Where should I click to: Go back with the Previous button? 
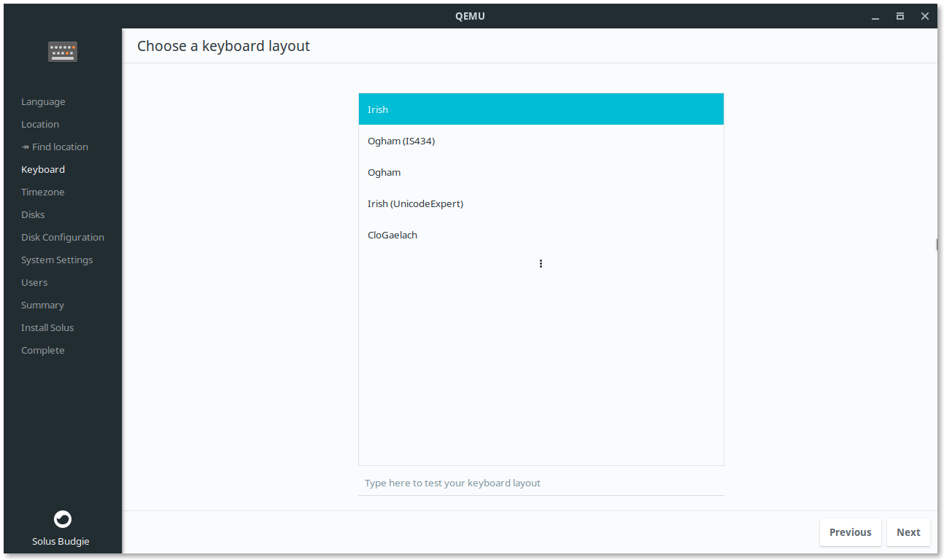tap(851, 532)
